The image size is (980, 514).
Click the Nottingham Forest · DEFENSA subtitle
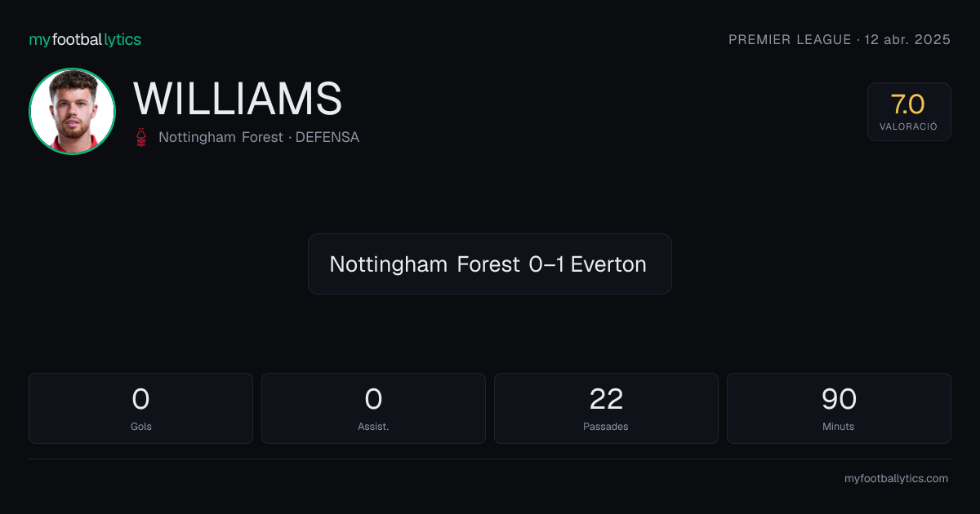pyautogui.click(x=259, y=137)
